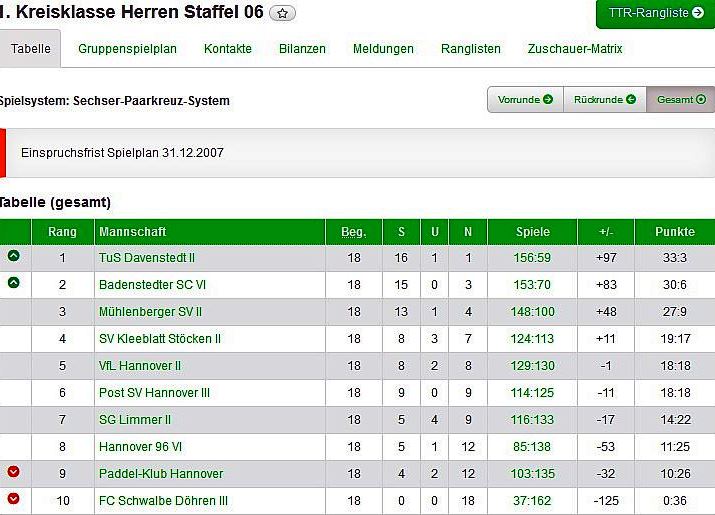Open the TTR-Rangliste button

[655, 13]
